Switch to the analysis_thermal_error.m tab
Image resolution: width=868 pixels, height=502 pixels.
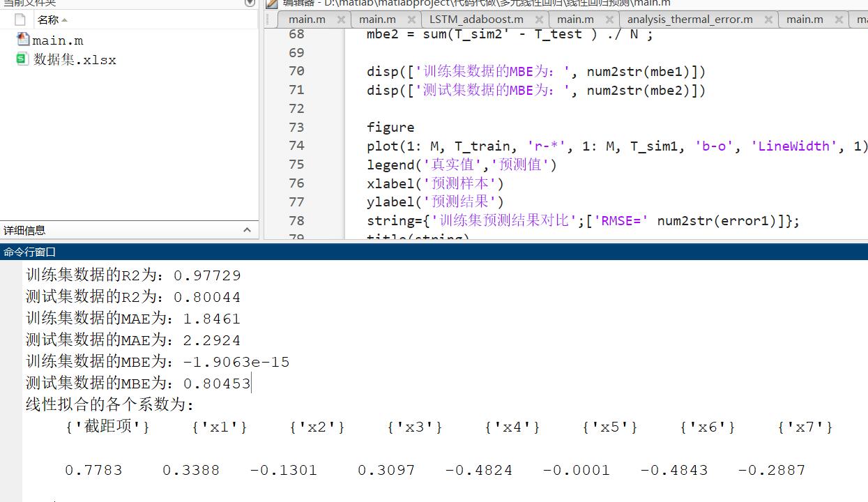tap(690, 20)
